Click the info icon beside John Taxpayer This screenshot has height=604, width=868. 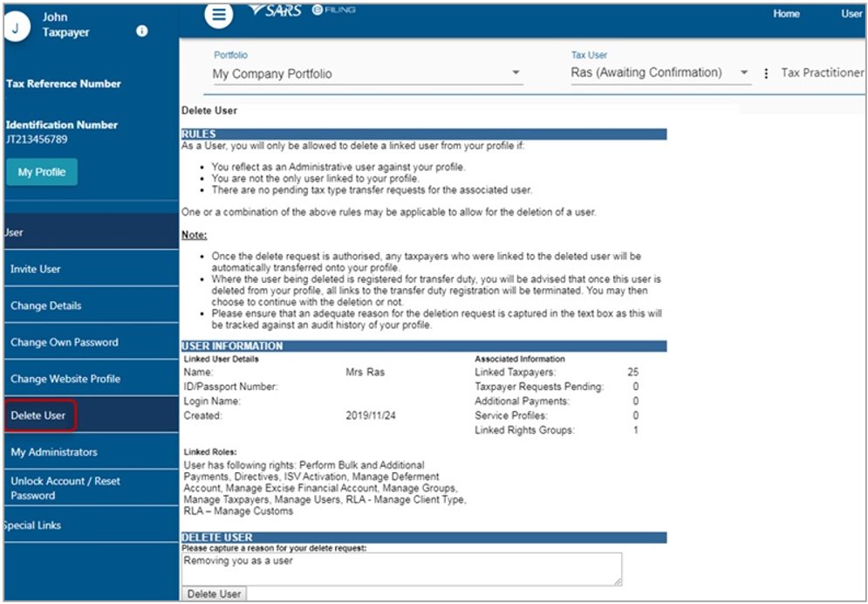click(x=141, y=31)
